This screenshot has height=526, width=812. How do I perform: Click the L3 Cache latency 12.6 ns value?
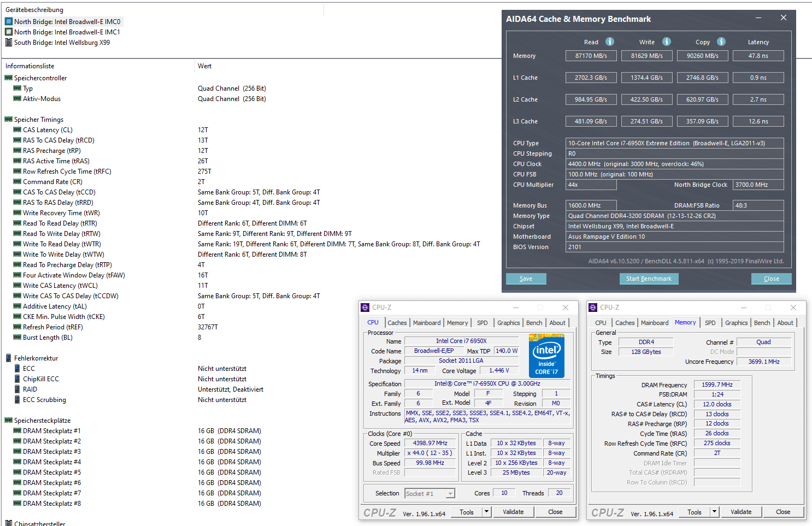coord(758,121)
